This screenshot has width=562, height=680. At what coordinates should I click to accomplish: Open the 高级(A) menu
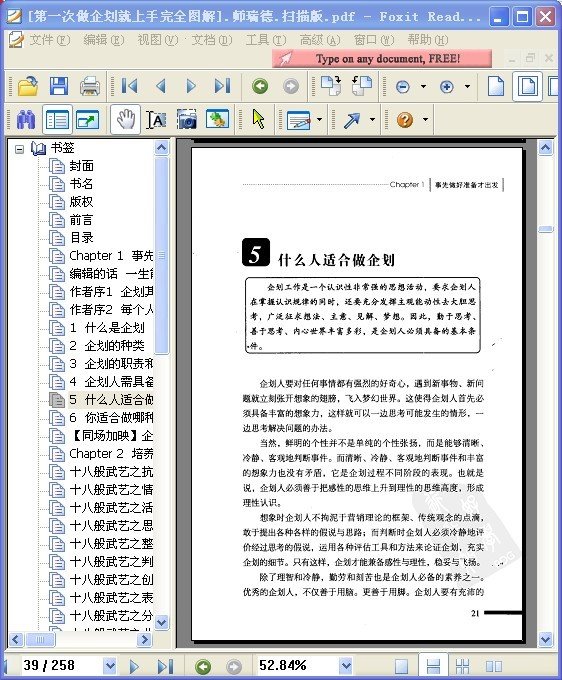click(x=320, y=40)
